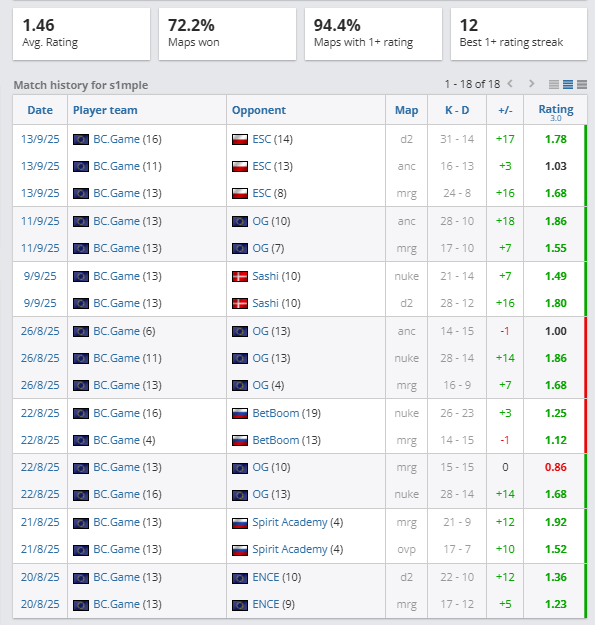
Task: Switch to the medium-density list view icon
Action: (568, 85)
